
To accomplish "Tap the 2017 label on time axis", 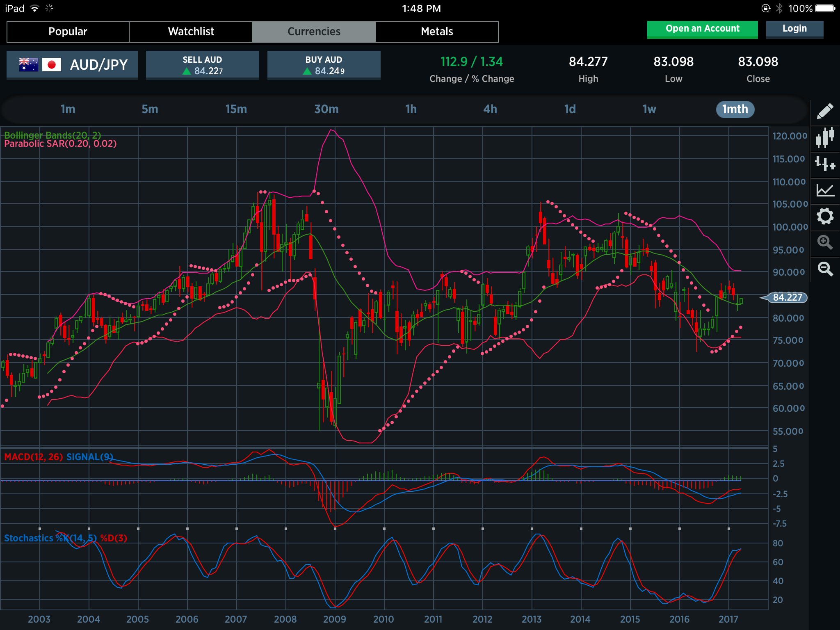I will click(728, 619).
